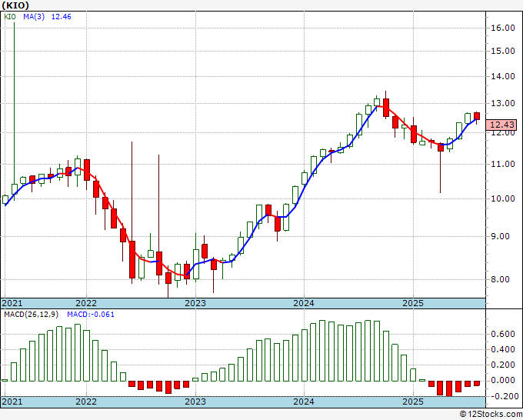Click 2021 on the MACD panel time axis
Viewport: 523px width, 420px height.
[12, 402]
